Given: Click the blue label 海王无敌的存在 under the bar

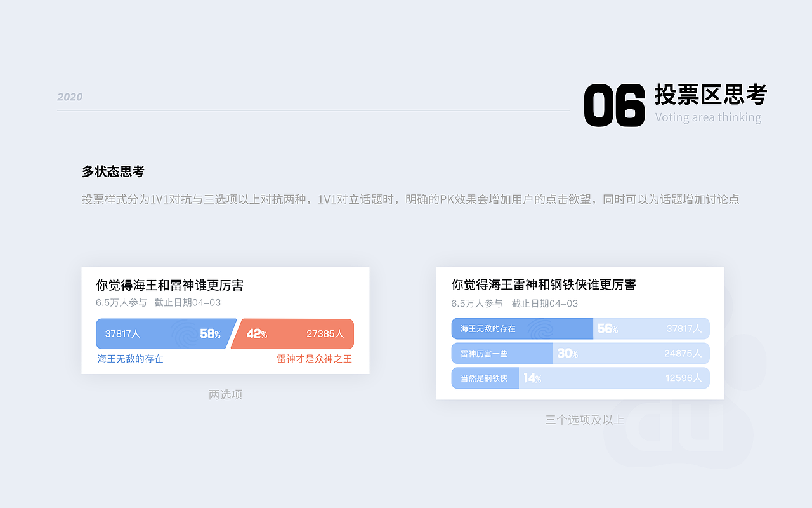Looking at the screenshot, I should click(131, 359).
